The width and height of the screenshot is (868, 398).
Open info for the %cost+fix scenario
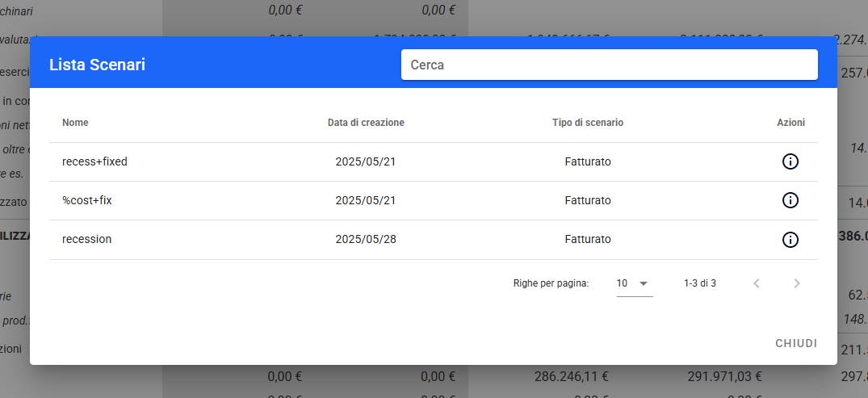[x=790, y=200]
